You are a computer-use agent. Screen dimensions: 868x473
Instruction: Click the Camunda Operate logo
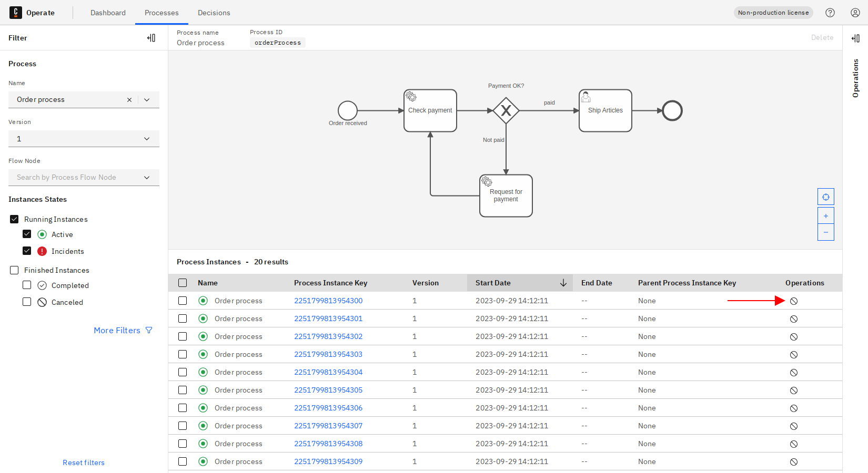click(x=31, y=12)
